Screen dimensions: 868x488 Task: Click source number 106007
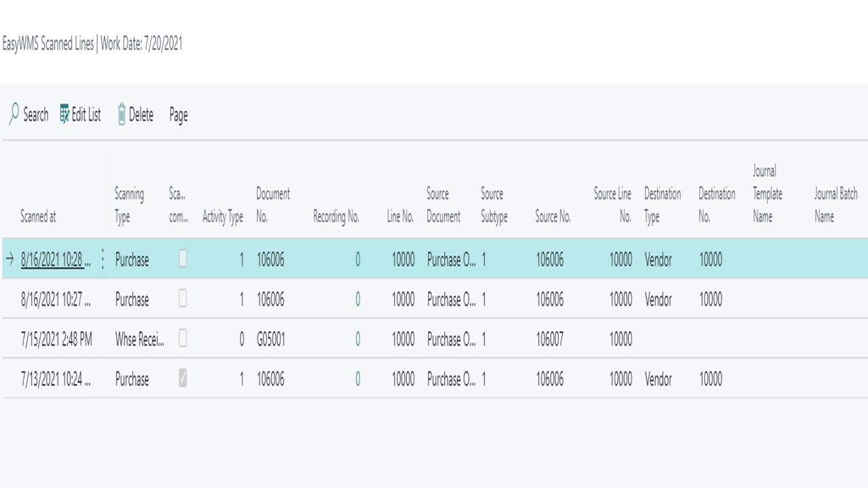tap(549, 340)
